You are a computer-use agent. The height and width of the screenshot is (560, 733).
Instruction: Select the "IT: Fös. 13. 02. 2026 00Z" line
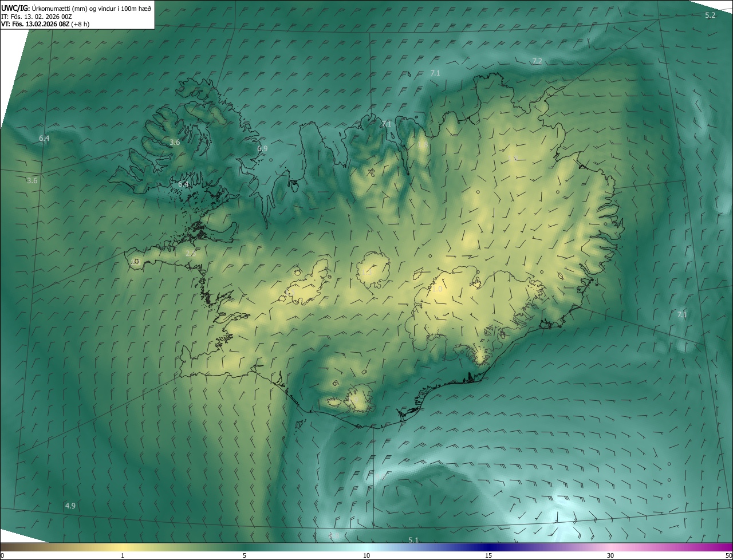point(36,16)
